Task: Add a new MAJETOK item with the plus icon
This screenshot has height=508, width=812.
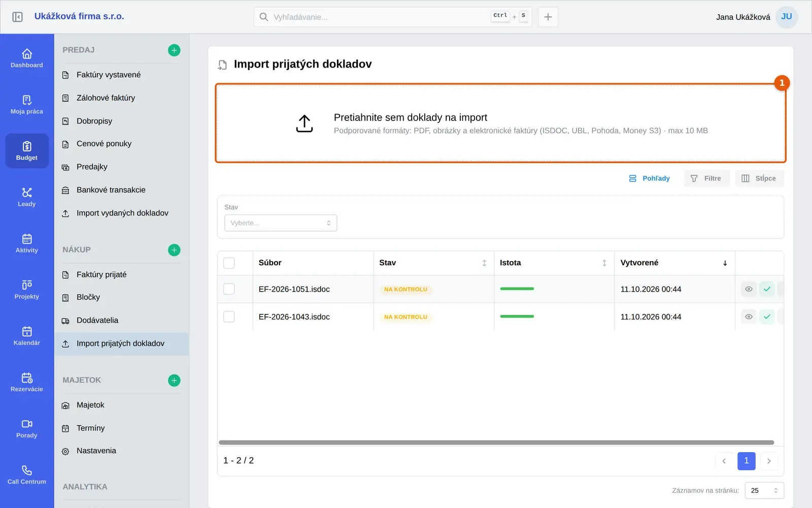Action: pyautogui.click(x=174, y=380)
